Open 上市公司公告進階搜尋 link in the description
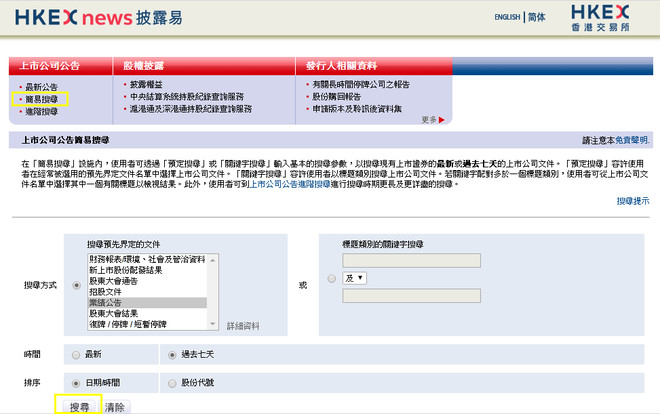Viewport: 660px width, 414px height. pyautogui.click(x=290, y=184)
